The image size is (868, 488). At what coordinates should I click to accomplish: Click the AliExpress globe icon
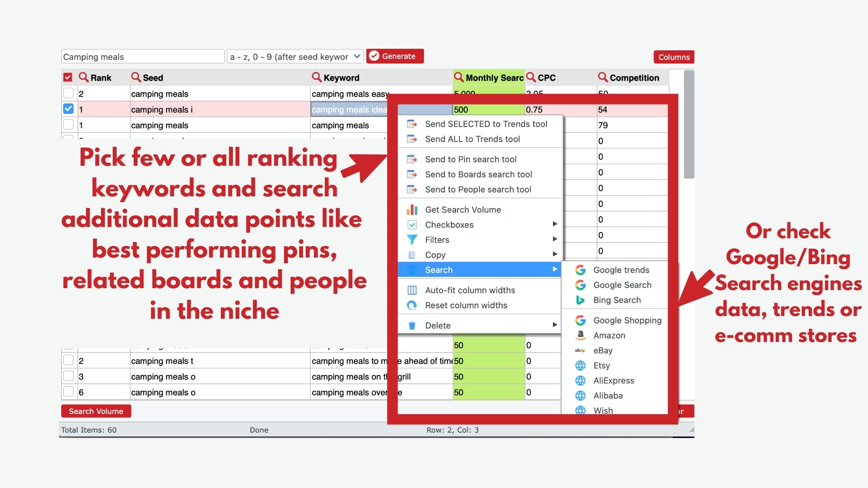pyautogui.click(x=580, y=381)
